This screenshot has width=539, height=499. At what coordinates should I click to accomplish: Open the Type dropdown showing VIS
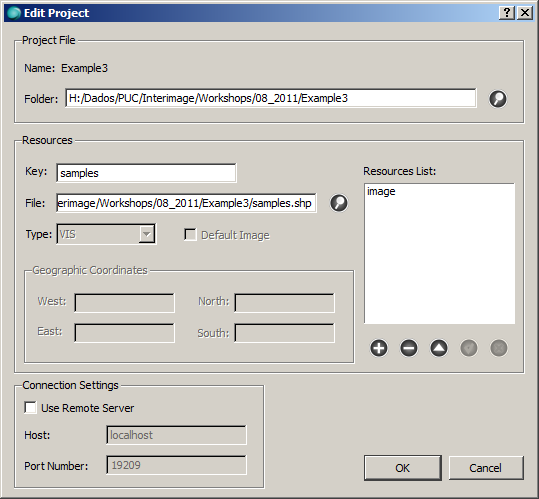tap(106, 234)
